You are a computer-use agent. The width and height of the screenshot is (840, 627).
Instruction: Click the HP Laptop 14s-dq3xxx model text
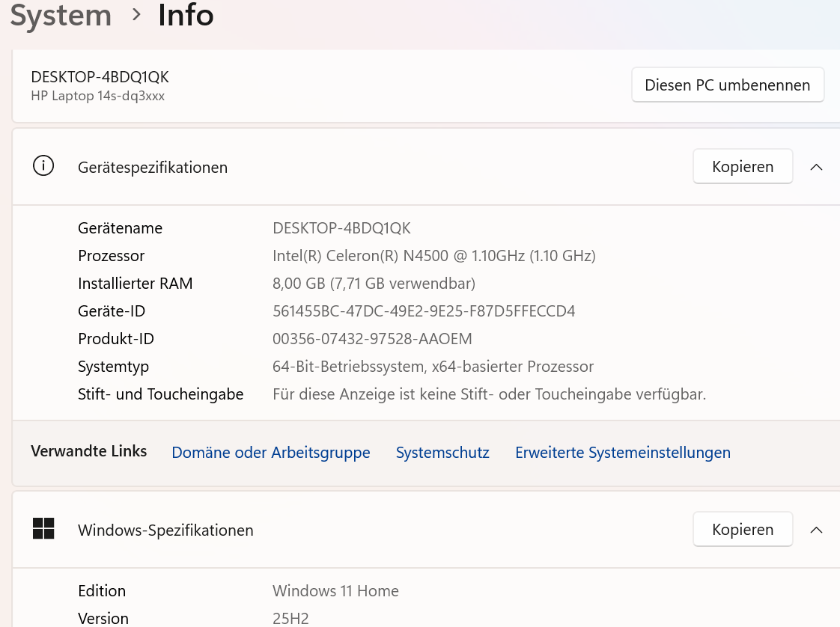coord(98,96)
